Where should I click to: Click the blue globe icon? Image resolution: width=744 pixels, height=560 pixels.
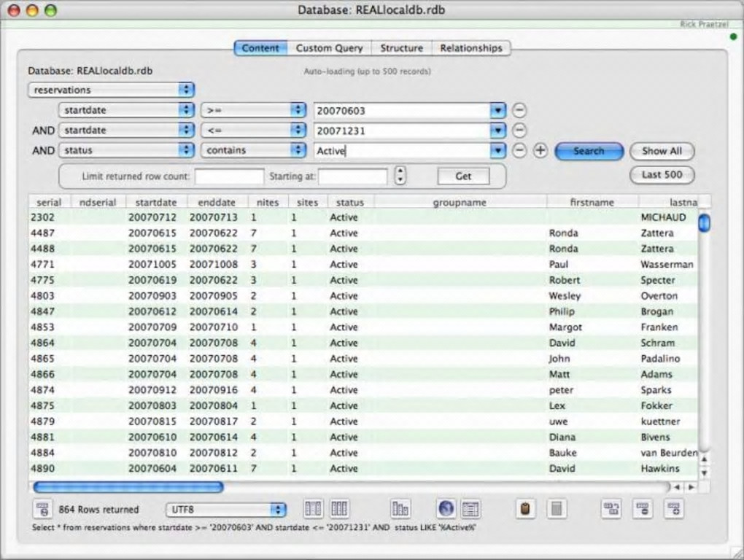pos(446,509)
